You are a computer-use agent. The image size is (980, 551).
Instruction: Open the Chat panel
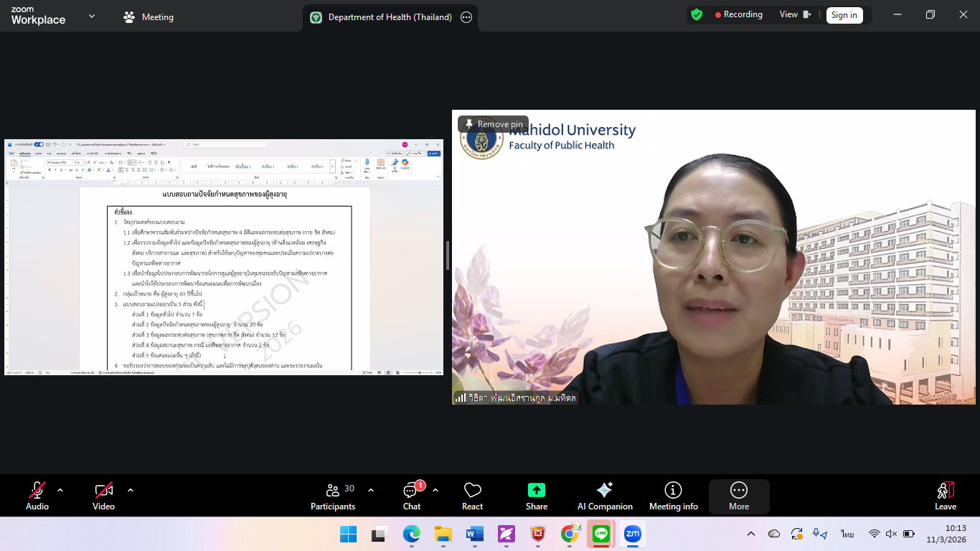(412, 496)
